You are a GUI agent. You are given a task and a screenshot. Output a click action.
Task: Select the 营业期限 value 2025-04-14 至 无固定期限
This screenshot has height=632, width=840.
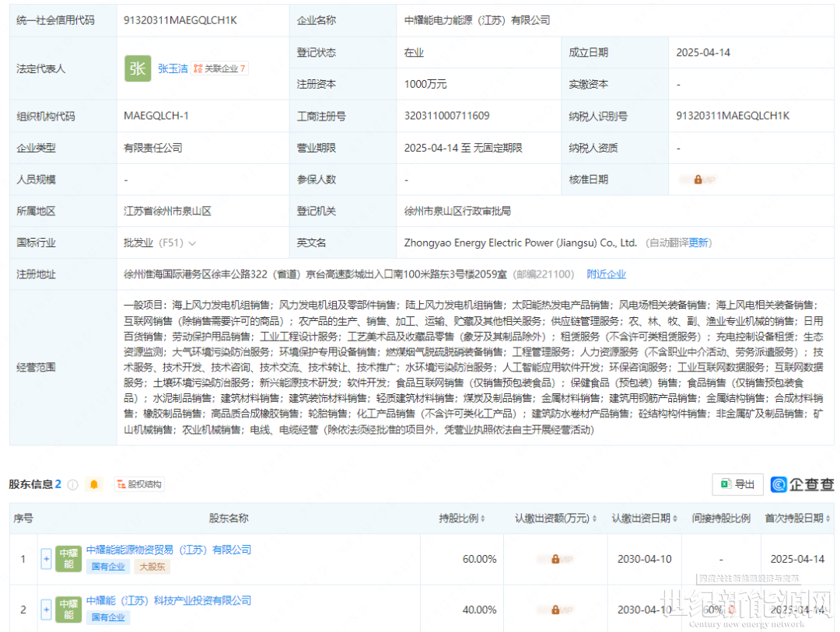point(464,148)
